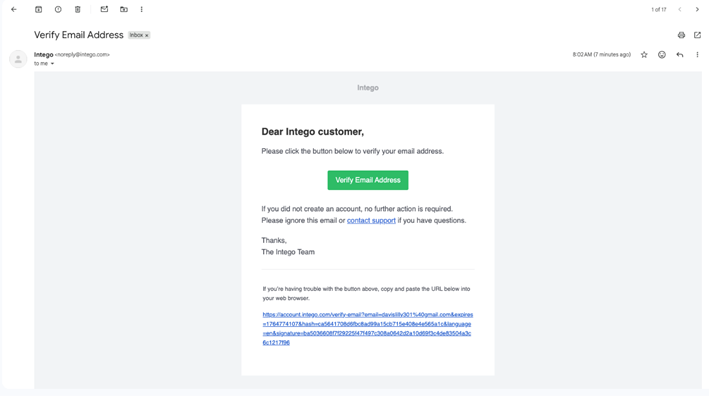Mark the email as unread
Image resolution: width=709 pixels, height=396 pixels.
tap(104, 9)
